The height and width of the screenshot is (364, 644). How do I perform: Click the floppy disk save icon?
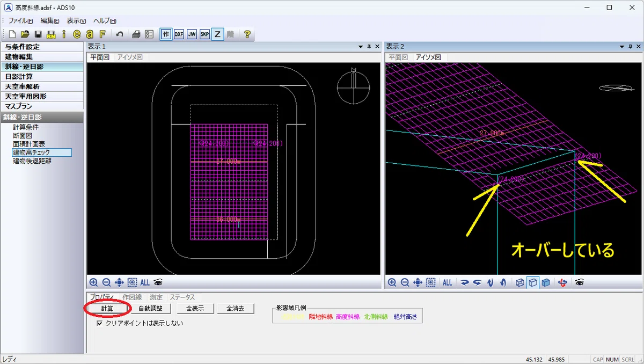pos(38,34)
